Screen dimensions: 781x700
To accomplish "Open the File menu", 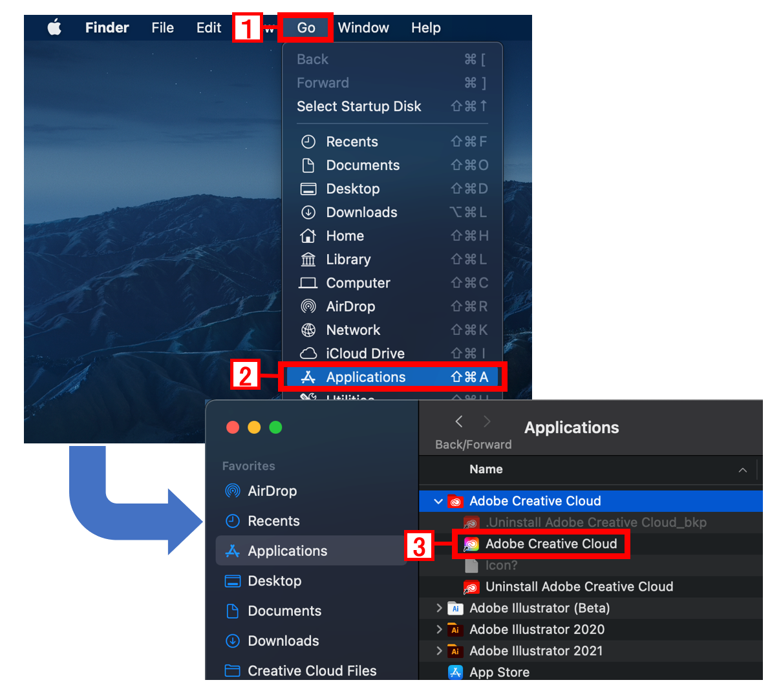I will coord(162,28).
